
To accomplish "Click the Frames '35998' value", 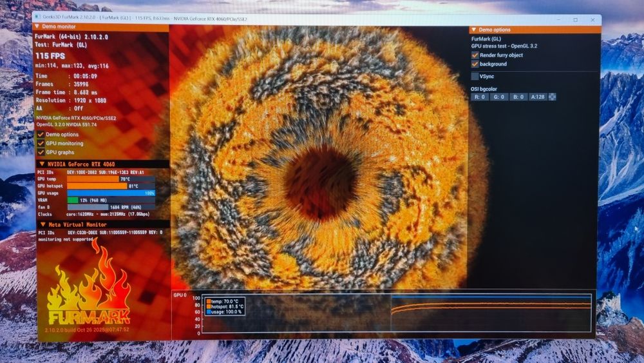I will [x=80, y=84].
